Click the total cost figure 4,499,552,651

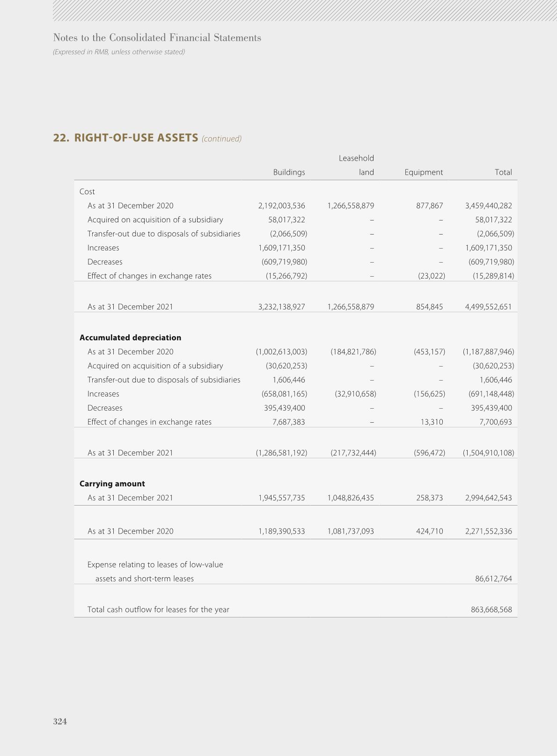[x=489, y=307]
